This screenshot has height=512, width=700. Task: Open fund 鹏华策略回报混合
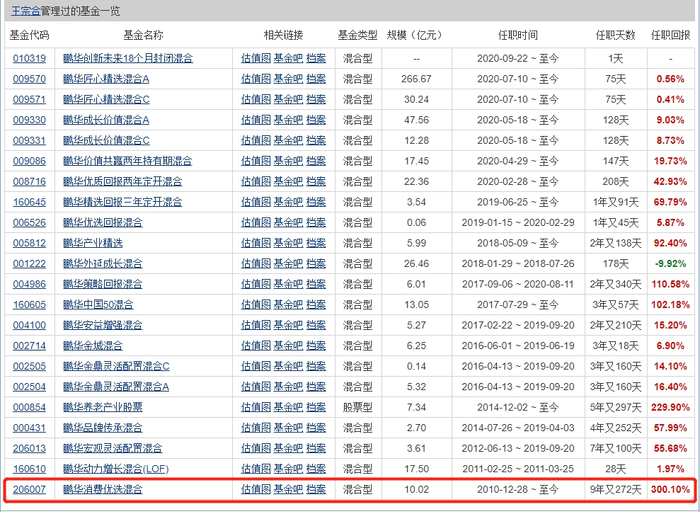[x=103, y=284]
